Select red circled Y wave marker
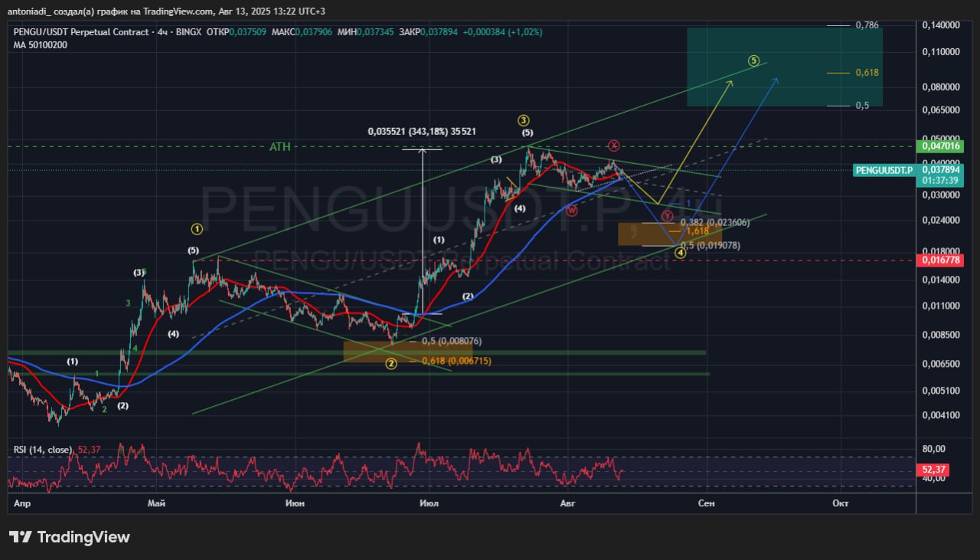This screenshot has height=560, width=980. [668, 217]
